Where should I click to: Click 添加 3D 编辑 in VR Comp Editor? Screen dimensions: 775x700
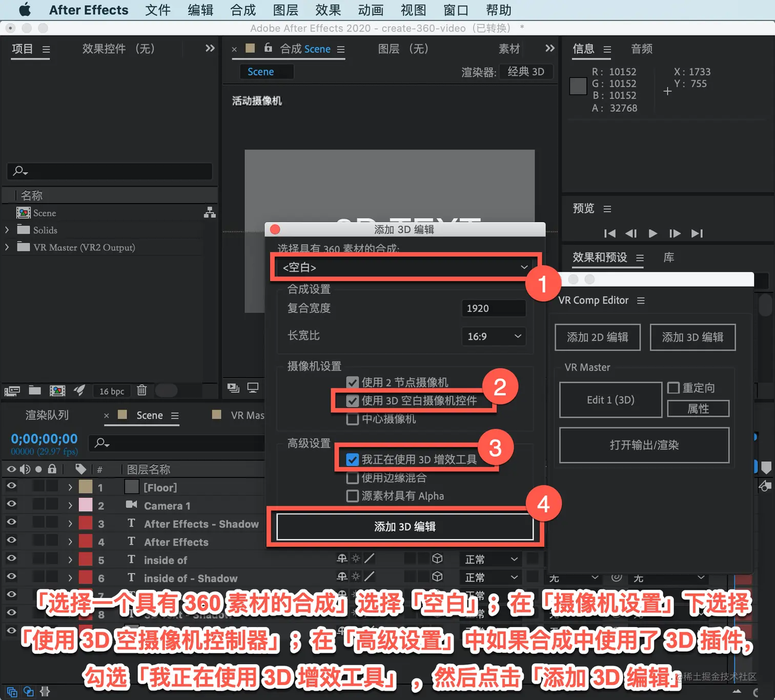pos(692,337)
